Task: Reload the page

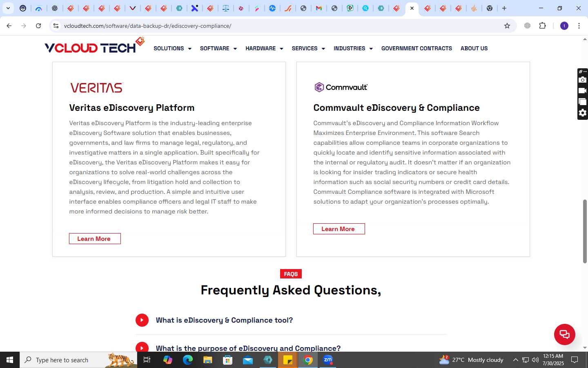Action: [38, 26]
